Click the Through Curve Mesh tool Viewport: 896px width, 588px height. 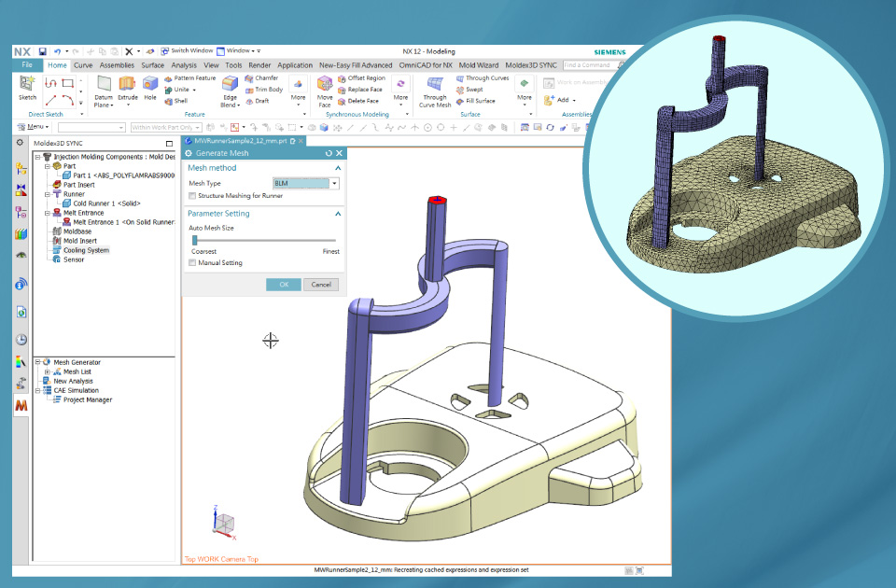(x=435, y=91)
